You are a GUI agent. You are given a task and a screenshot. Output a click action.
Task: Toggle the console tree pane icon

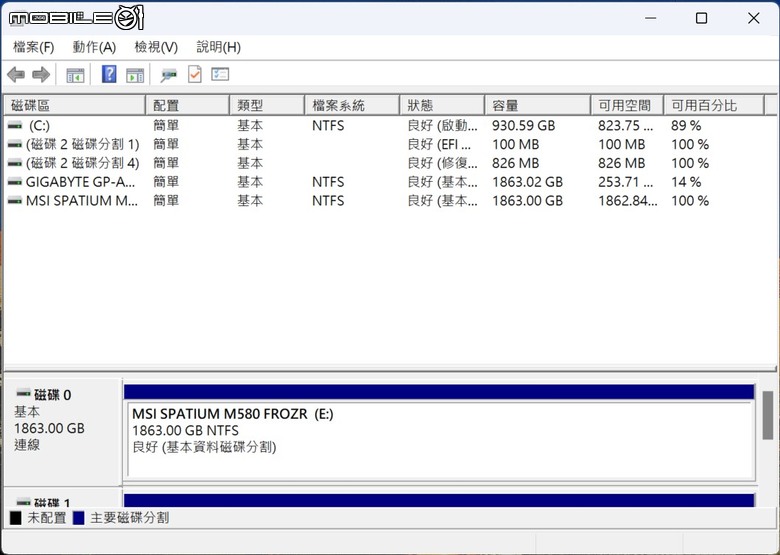75,75
